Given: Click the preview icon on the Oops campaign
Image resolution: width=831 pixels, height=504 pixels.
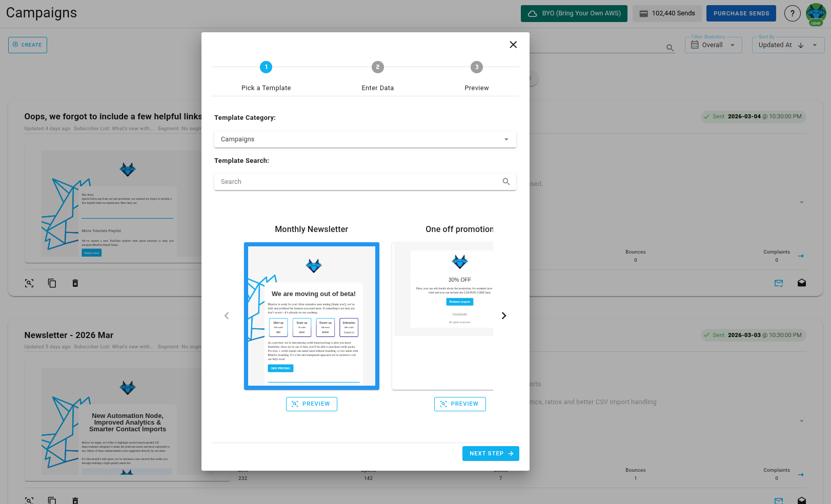Looking at the screenshot, I should point(29,283).
